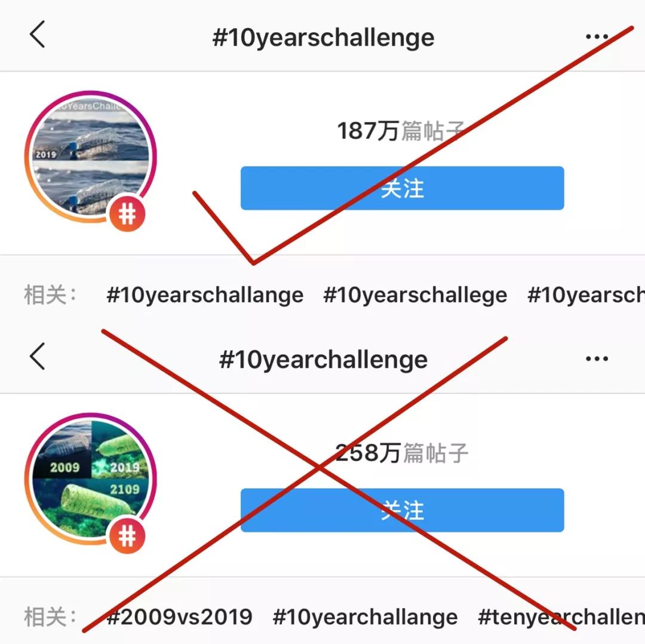The height and width of the screenshot is (644, 645).
Task: Open the #10yearschallenge story thumbnail
Action: pos(90,155)
